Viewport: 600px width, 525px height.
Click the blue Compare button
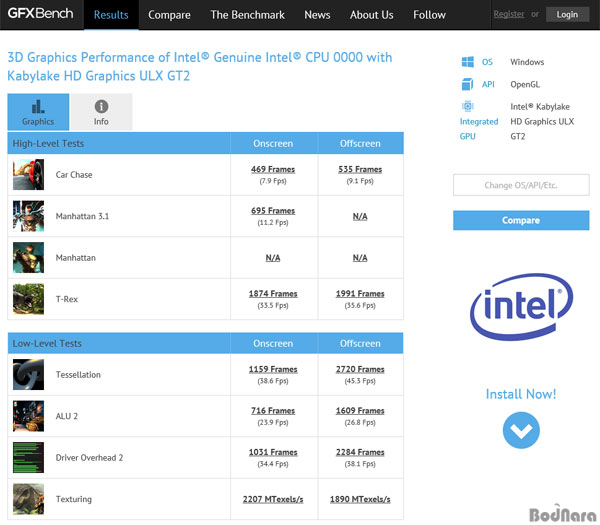(x=521, y=220)
